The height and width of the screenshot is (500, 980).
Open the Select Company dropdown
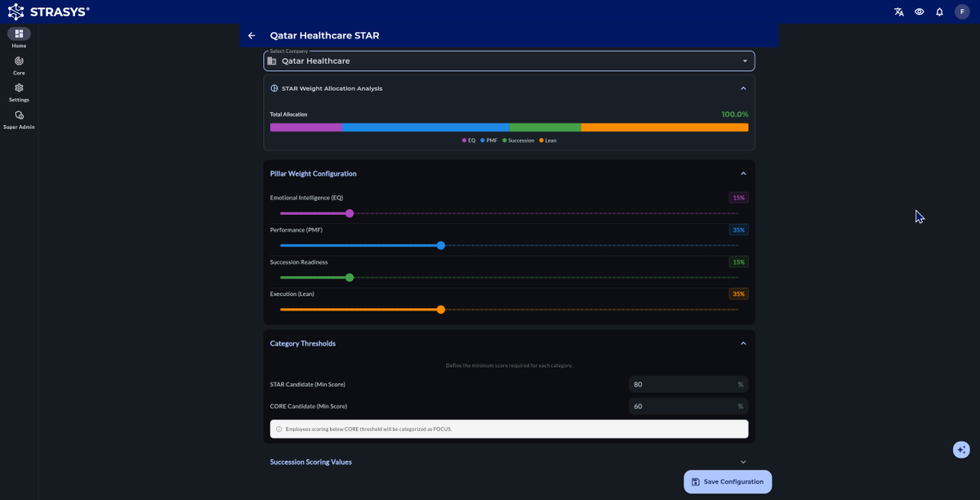(509, 61)
